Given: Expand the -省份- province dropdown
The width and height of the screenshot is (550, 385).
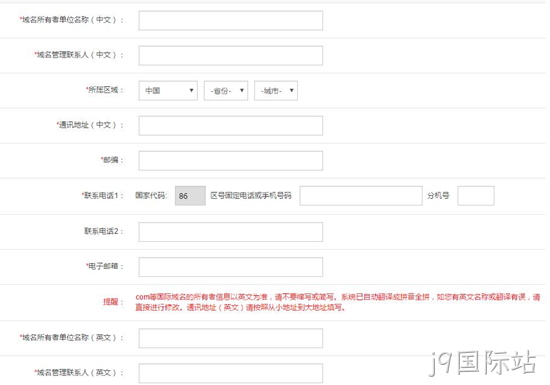Looking at the screenshot, I should click(226, 90).
